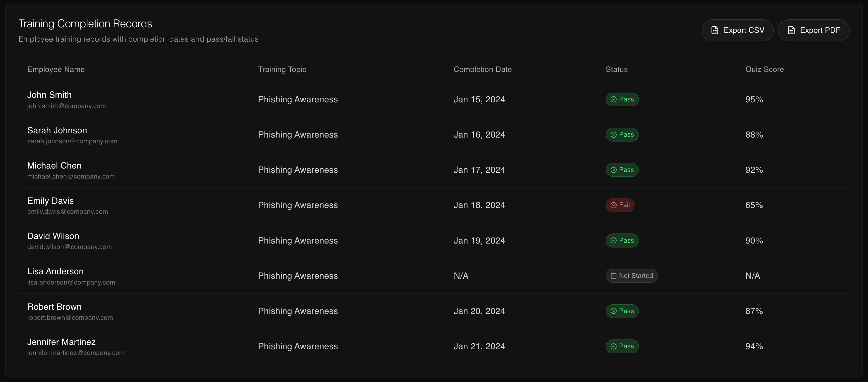Select the Pass badge on Michael Chen's row
Image resolution: width=868 pixels, height=382 pixels.
pos(622,169)
